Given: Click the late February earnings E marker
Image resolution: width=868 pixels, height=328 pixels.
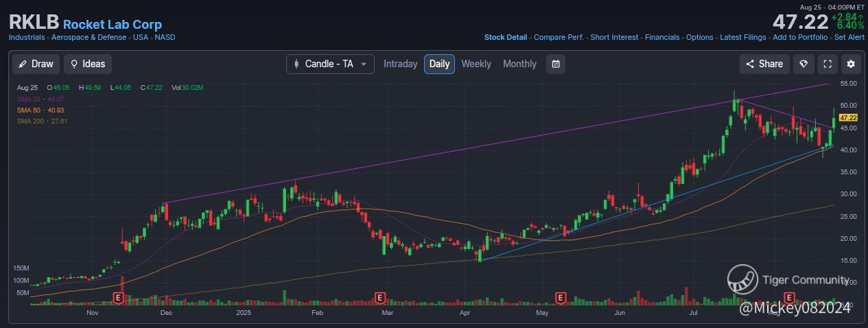Looking at the screenshot, I should (x=379, y=298).
